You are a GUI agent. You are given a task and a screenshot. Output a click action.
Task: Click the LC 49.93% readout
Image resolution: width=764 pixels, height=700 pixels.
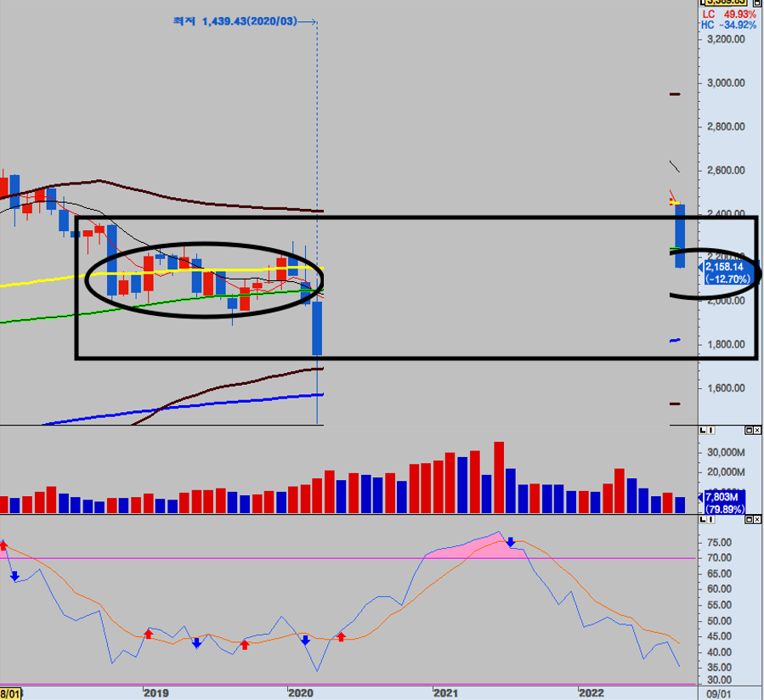click(x=729, y=14)
